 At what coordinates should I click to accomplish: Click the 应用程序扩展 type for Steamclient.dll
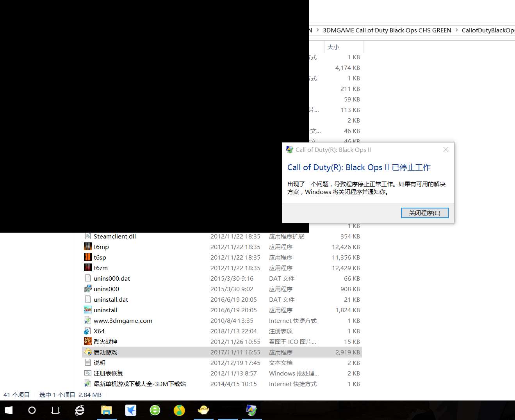pos(287,236)
